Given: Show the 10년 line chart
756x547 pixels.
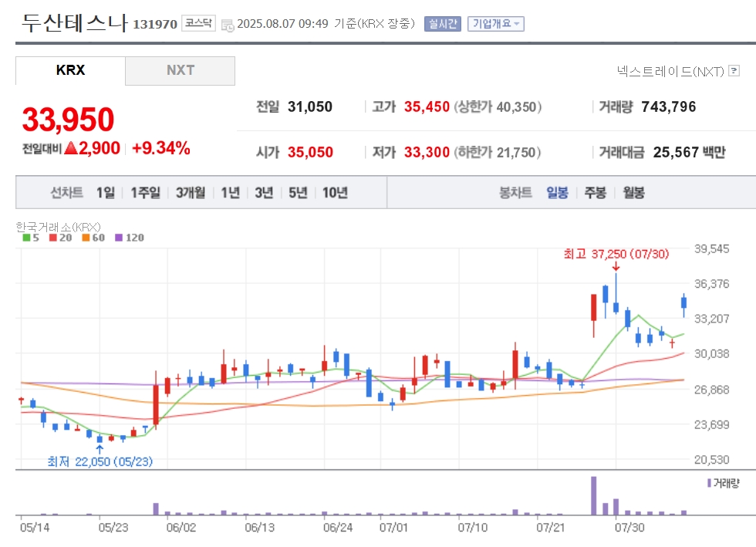Looking at the screenshot, I should coord(335,193).
